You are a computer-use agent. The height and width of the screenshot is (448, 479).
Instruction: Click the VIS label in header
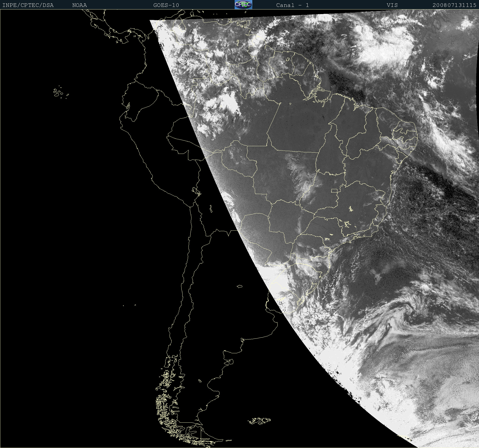(x=392, y=5)
